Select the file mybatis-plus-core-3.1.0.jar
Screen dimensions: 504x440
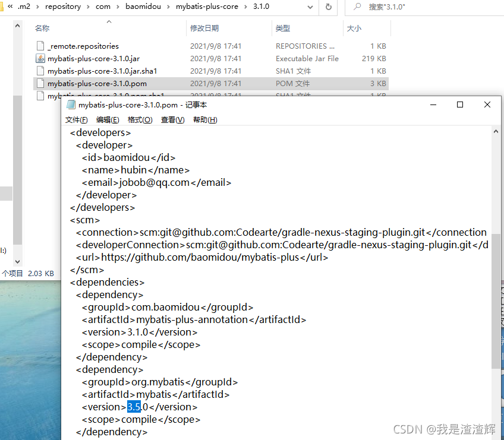point(93,58)
